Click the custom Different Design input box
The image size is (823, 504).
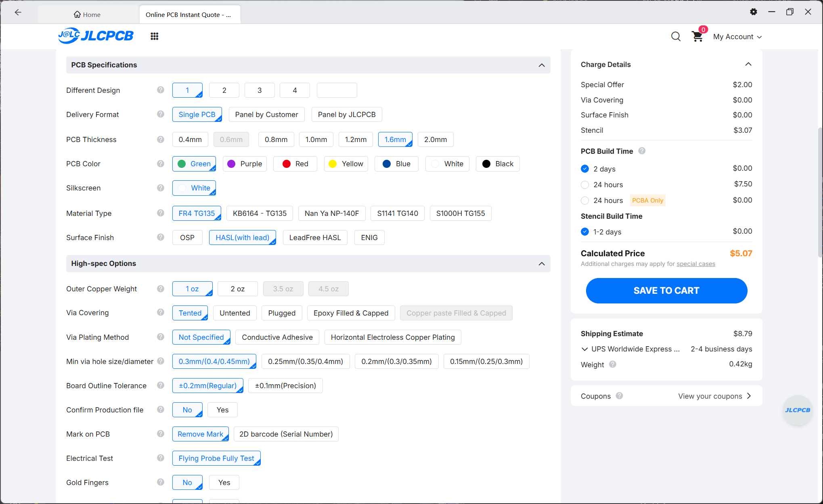337,90
